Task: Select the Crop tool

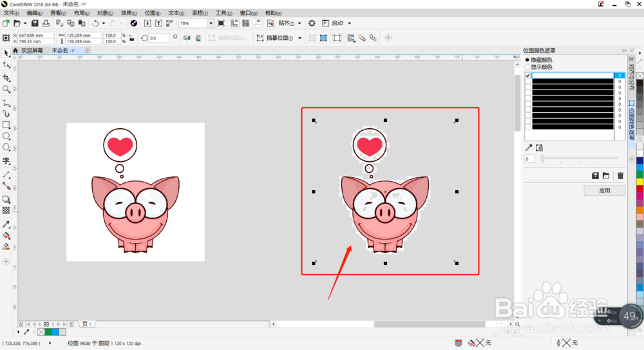Action: [6, 77]
